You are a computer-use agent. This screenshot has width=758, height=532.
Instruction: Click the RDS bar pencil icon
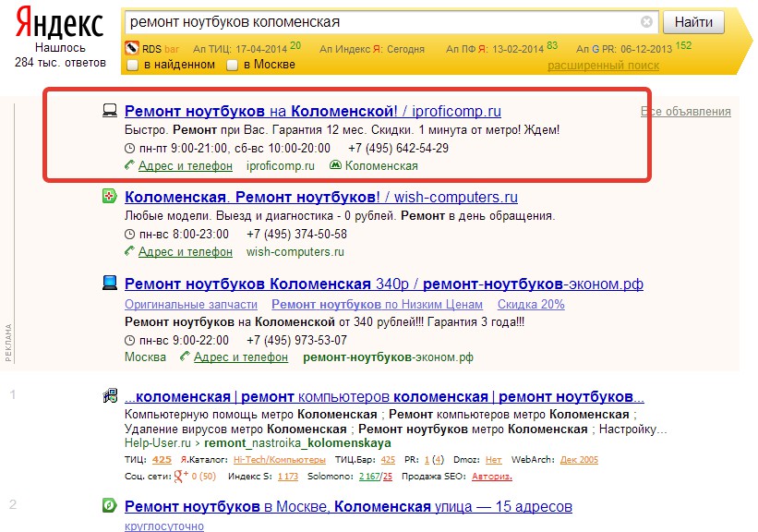[132, 48]
